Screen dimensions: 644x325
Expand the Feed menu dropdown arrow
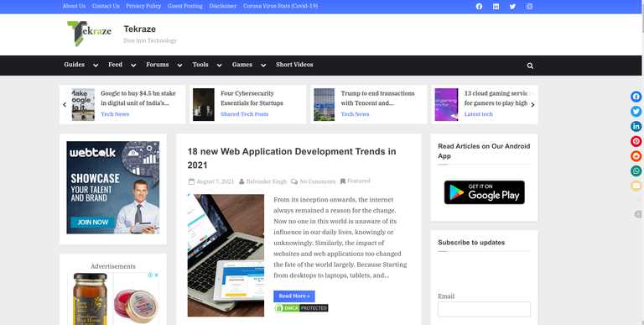pyautogui.click(x=133, y=65)
